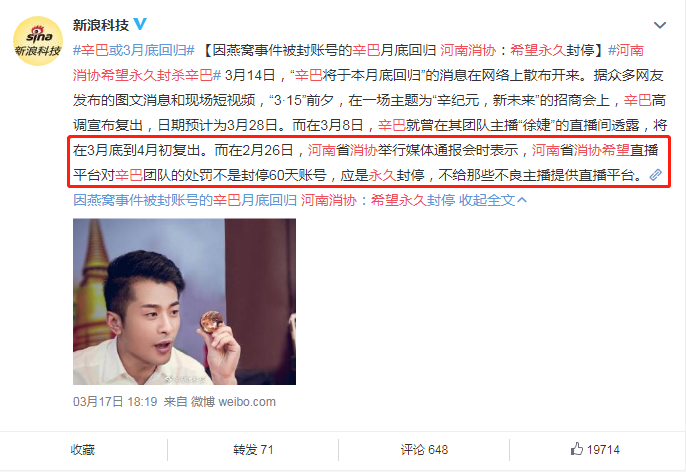Open the paperclip link icon
Viewport: 686px width, 472px height.
pos(655,175)
